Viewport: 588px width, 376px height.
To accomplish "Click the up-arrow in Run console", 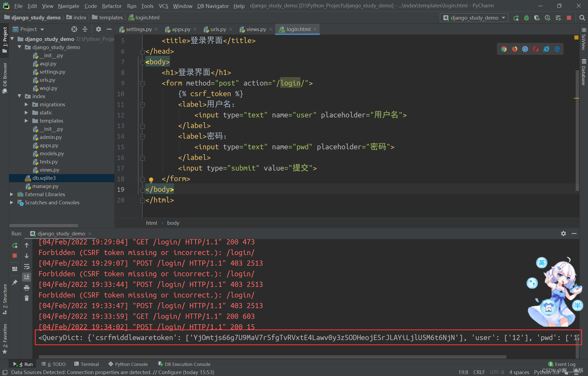I will coord(27,245).
